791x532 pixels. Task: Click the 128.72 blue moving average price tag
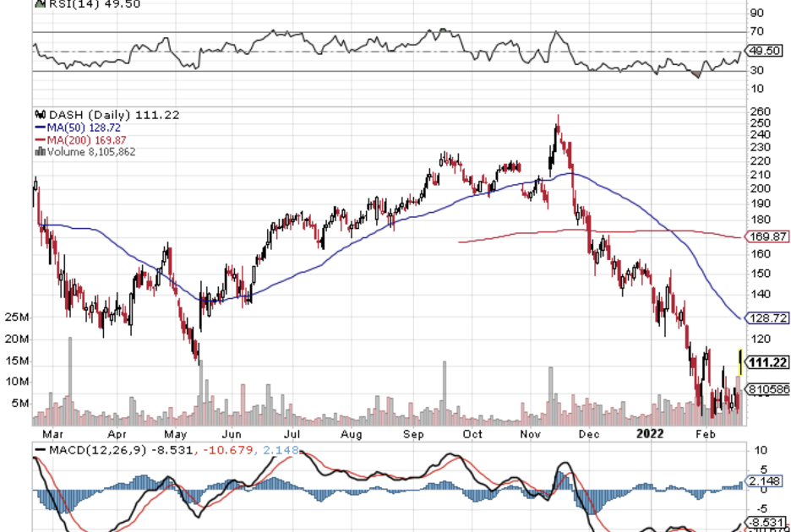tap(766, 318)
